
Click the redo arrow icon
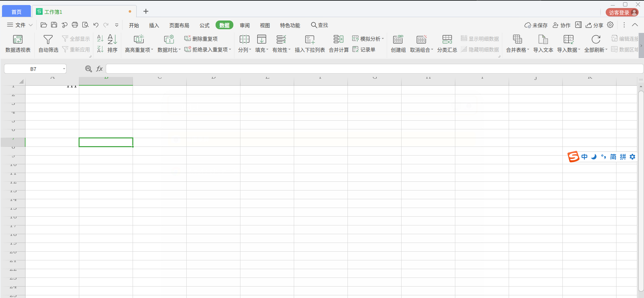click(106, 25)
